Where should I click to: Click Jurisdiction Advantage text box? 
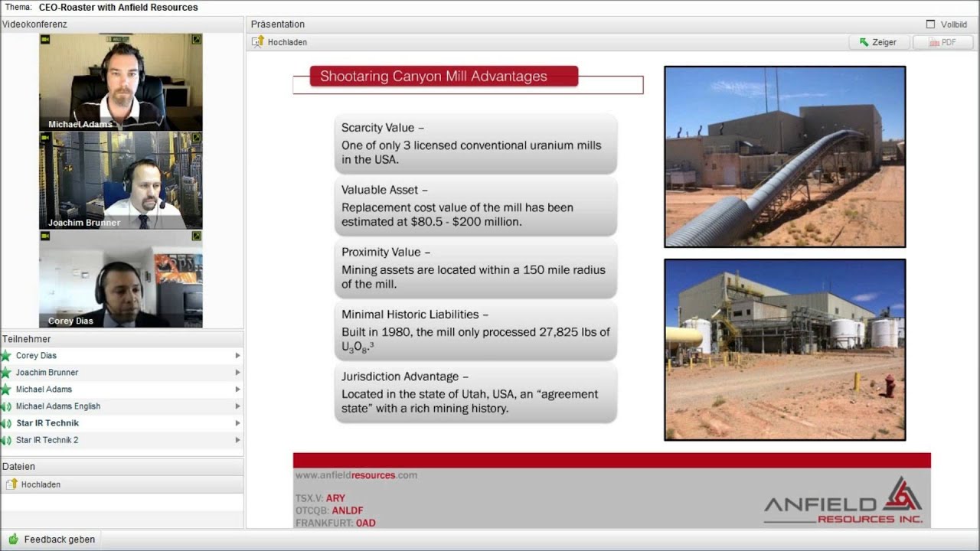pos(475,393)
